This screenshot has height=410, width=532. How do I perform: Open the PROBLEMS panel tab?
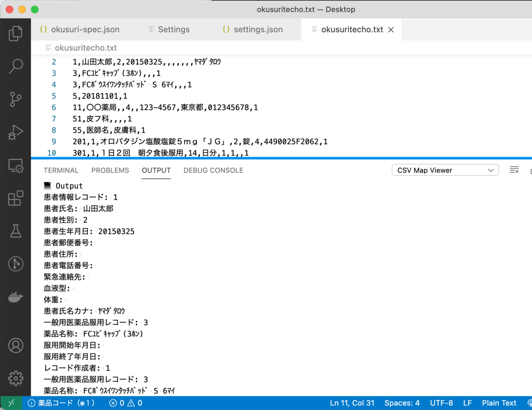click(110, 170)
